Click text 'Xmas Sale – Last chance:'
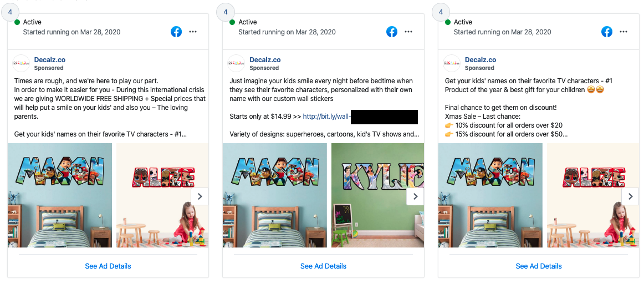Image resolution: width=644 pixels, height=283 pixels. 483,117
